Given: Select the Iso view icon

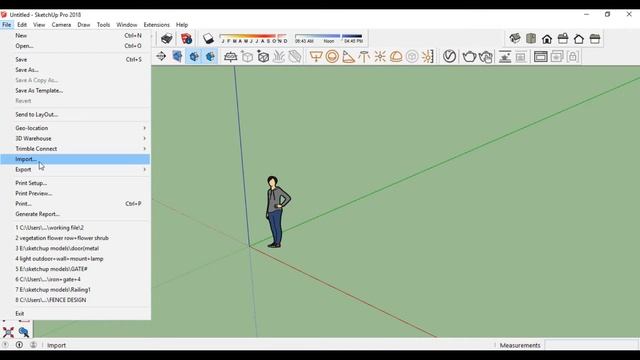Looking at the screenshot, I should tap(515, 39).
